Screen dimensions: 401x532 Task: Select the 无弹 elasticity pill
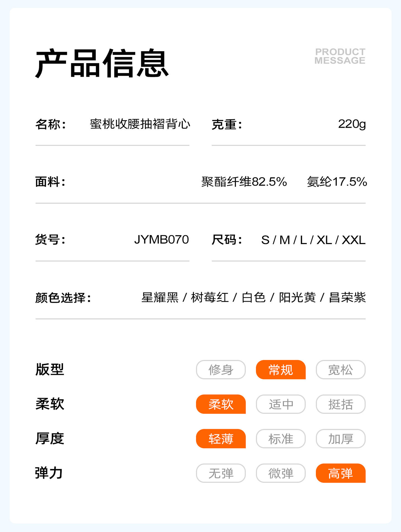[221, 473]
